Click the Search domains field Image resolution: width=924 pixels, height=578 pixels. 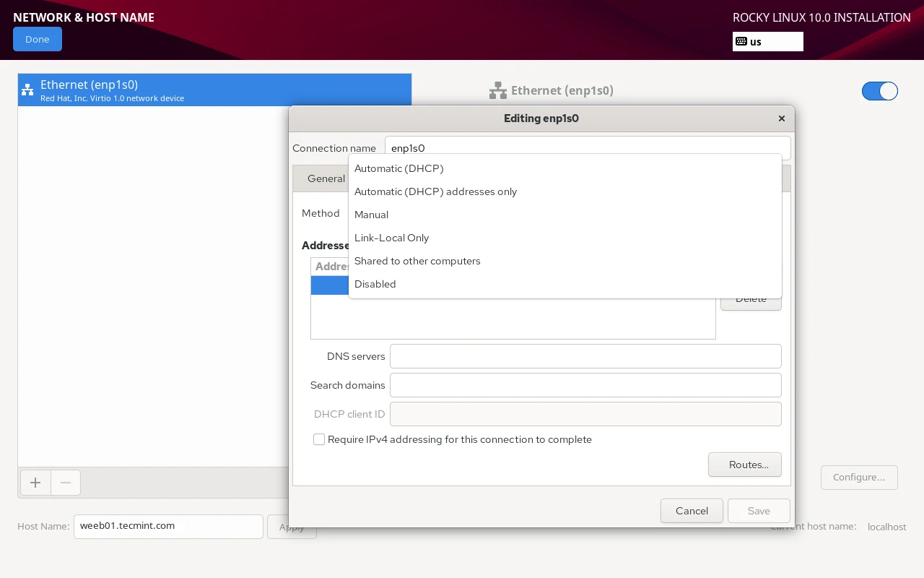coord(585,385)
